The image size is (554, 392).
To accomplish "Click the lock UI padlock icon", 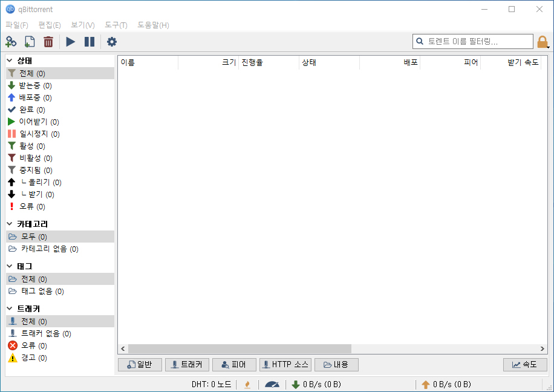I will tap(543, 42).
